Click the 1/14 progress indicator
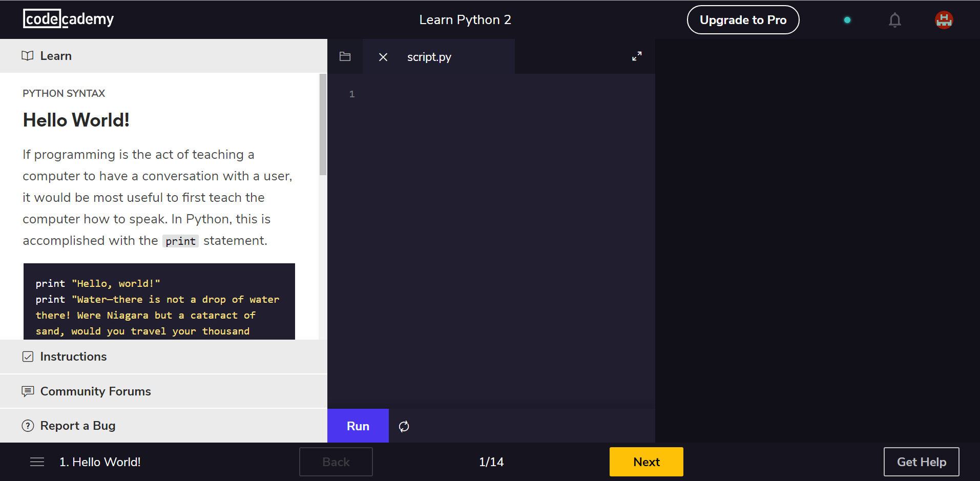Viewport: 980px width, 481px height. point(491,462)
